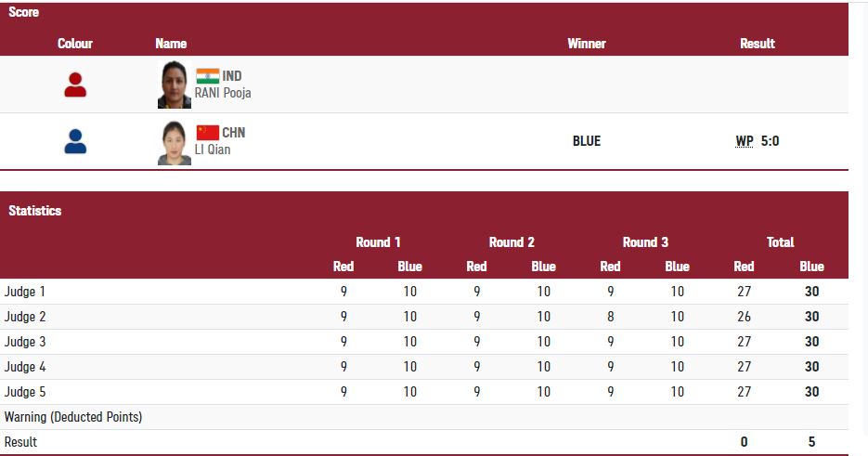Click the Total column header
This screenshot has width=868, height=456.
780,242
